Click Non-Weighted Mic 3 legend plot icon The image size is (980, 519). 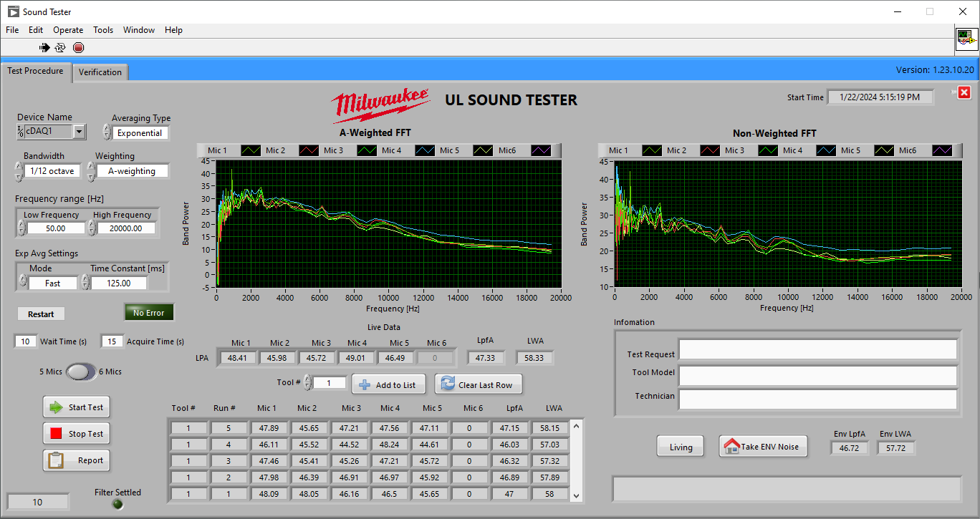pos(767,150)
